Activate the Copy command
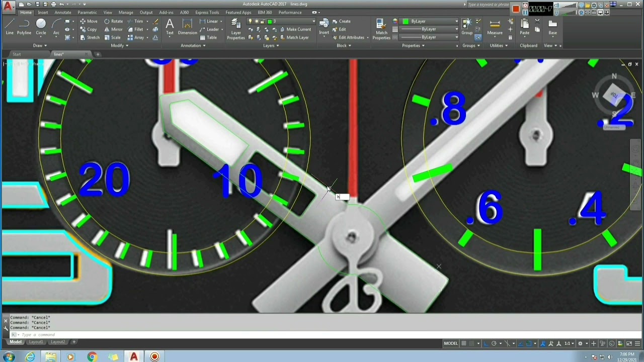The image size is (644, 362). pos(88,29)
